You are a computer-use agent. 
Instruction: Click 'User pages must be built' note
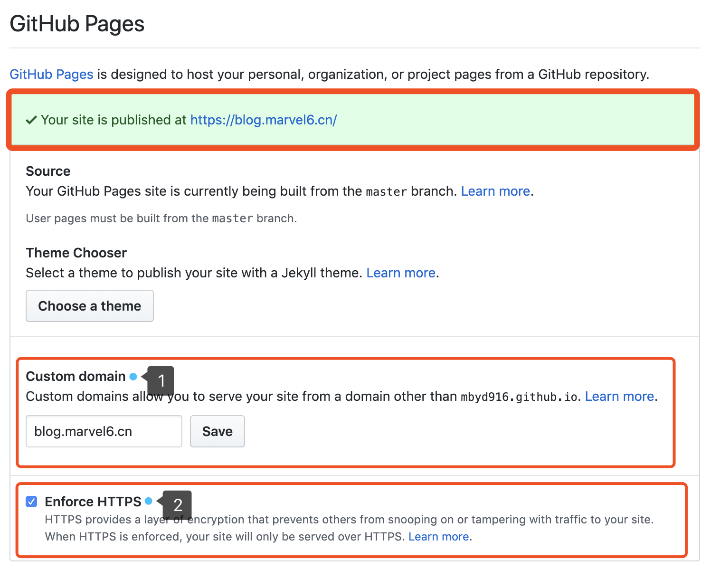click(161, 218)
